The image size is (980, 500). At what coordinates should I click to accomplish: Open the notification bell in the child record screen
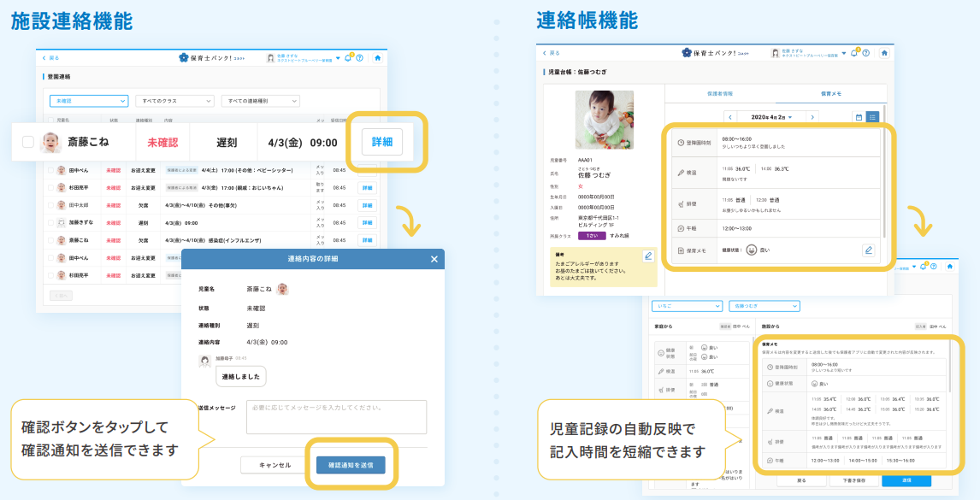pos(855,53)
